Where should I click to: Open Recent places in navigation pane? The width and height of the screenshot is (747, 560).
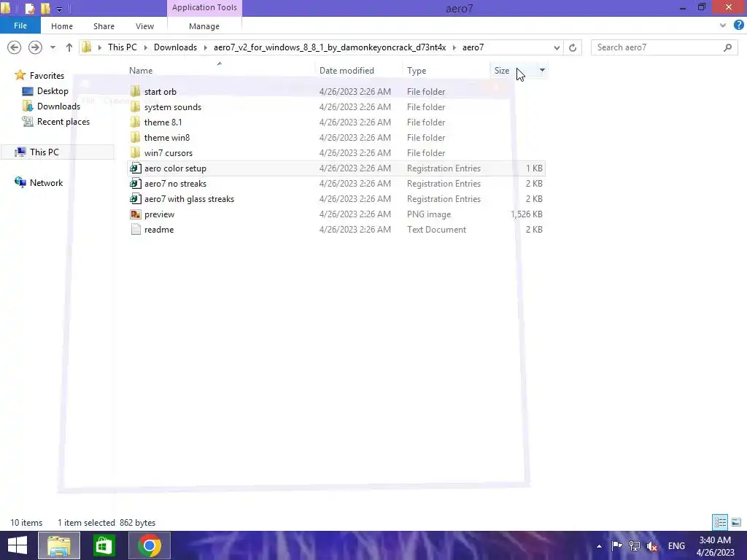[63, 122]
